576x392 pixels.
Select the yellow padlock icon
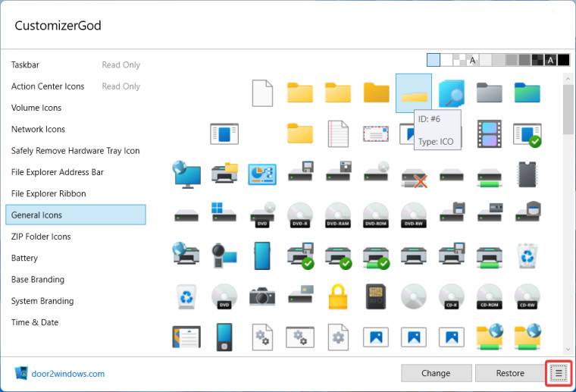[338, 296]
